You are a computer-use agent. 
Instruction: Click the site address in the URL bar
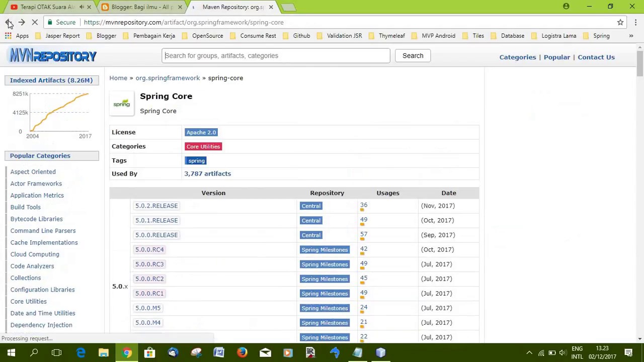pyautogui.click(x=184, y=22)
